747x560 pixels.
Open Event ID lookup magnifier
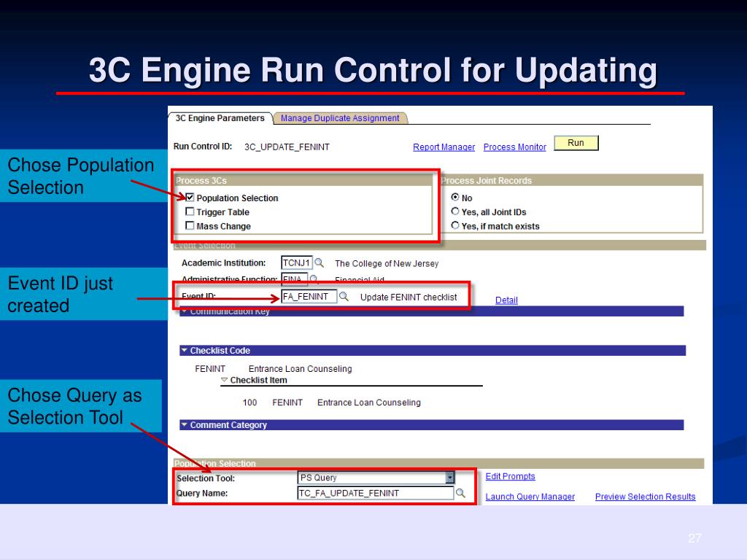click(x=344, y=297)
